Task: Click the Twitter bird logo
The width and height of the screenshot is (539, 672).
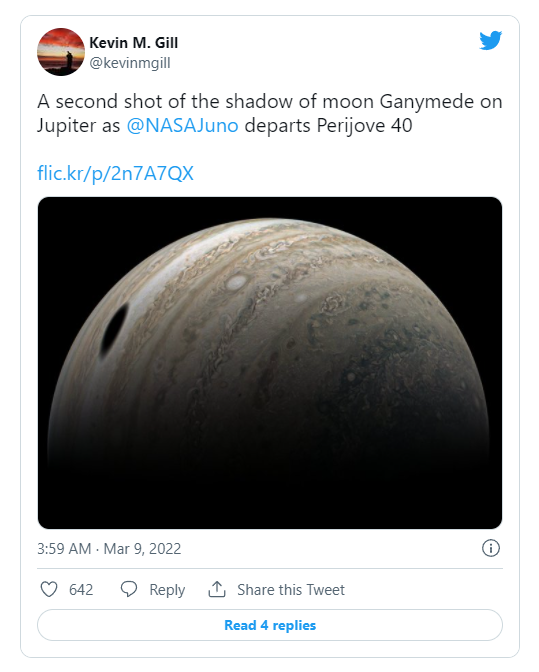Action: click(x=491, y=41)
